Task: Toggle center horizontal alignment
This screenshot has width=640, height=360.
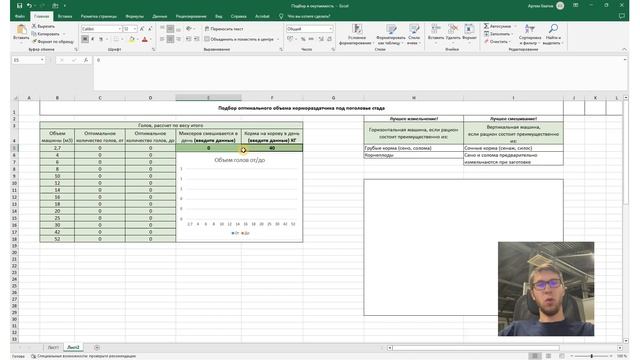Action: (170, 39)
